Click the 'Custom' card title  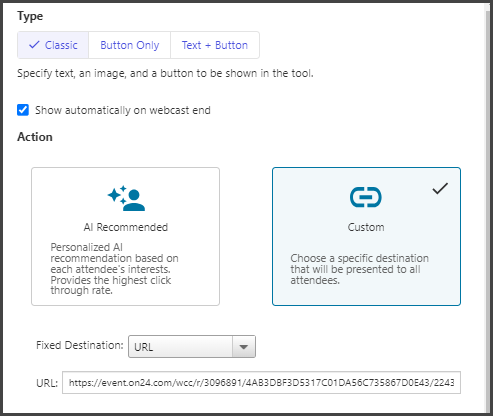click(x=366, y=227)
